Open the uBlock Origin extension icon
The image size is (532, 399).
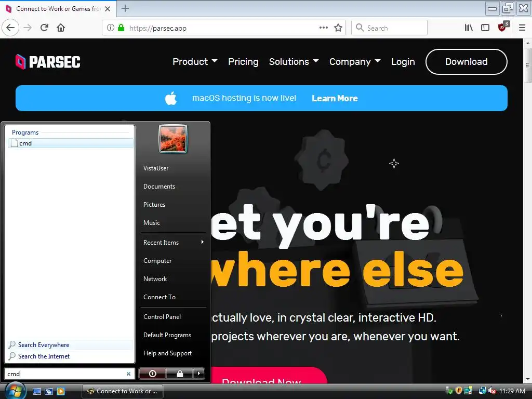[502, 28]
